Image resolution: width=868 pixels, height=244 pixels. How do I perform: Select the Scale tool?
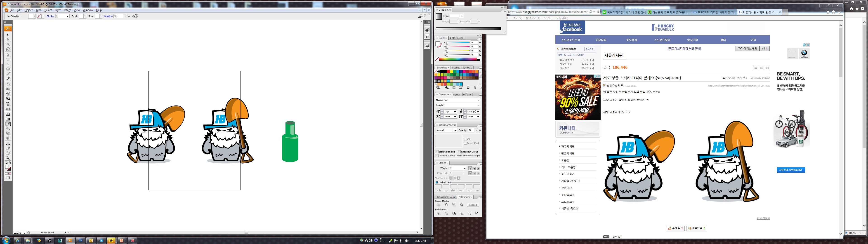point(8,89)
